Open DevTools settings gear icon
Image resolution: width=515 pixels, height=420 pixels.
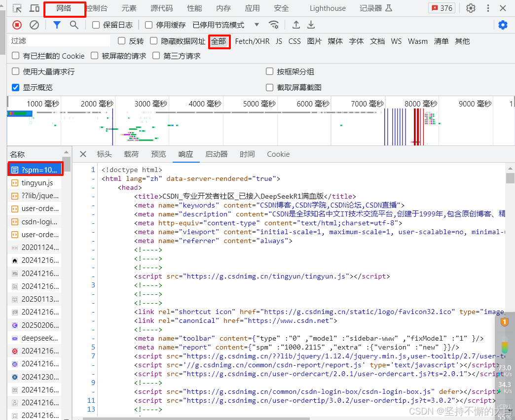pyautogui.click(x=471, y=8)
